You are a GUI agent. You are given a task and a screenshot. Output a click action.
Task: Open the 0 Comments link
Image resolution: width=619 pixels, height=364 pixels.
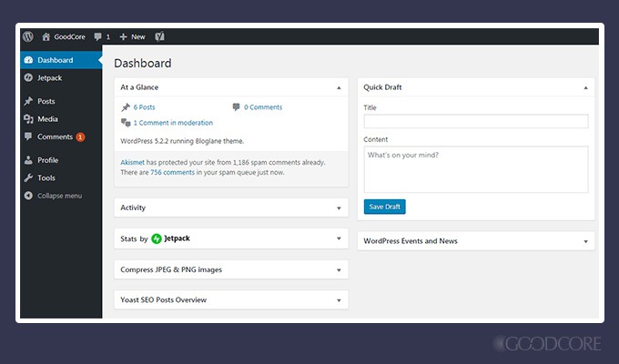point(263,107)
